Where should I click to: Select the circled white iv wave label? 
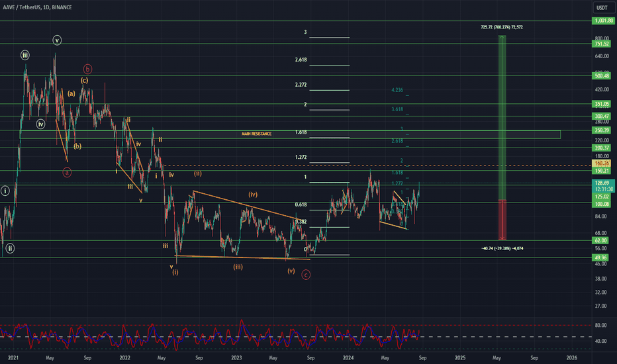[40, 124]
